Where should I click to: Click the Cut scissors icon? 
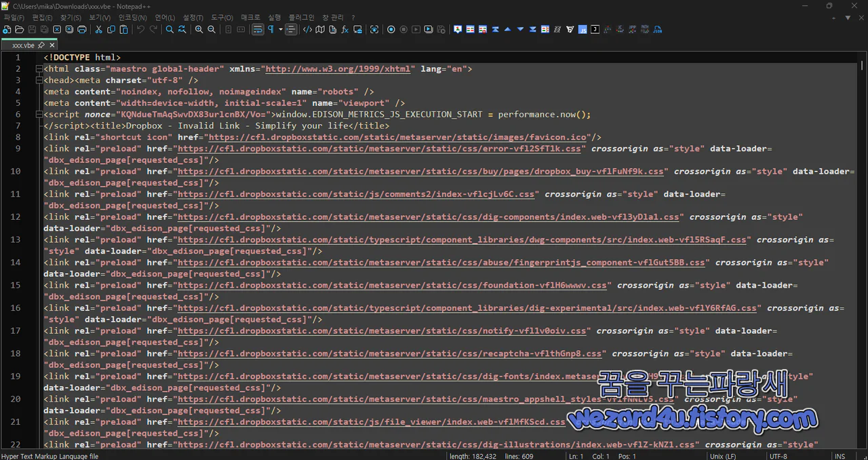click(98, 30)
